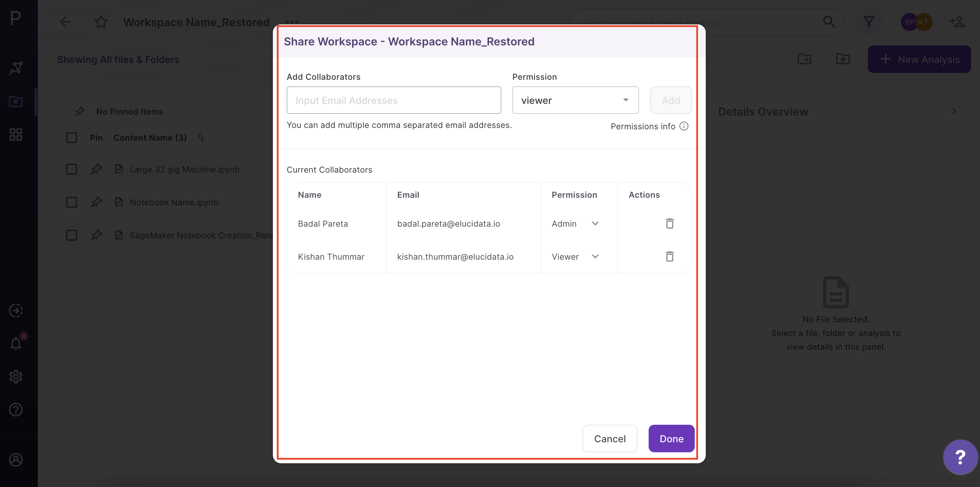Open the purple help chat bubble
Screen dimensions: 980x487
click(960, 457)
